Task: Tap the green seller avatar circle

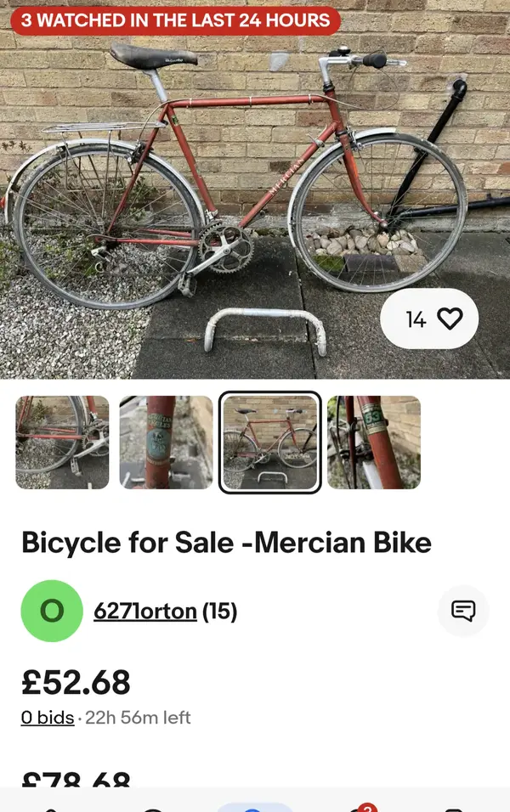Action: [x=52, y=611]
